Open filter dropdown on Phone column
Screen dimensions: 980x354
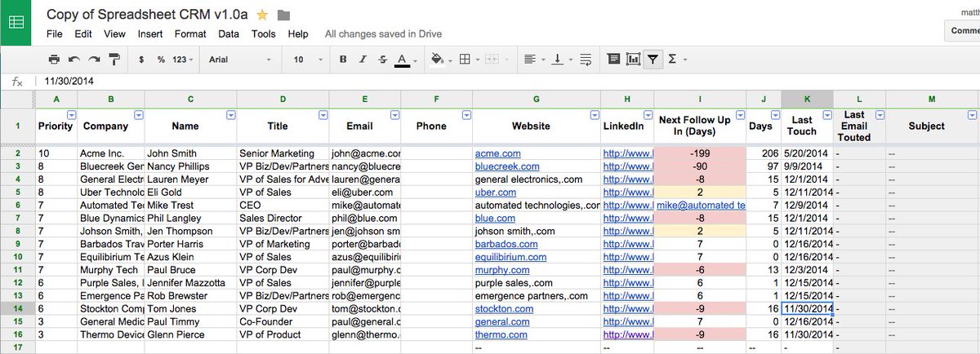click(x=466, y=115)
